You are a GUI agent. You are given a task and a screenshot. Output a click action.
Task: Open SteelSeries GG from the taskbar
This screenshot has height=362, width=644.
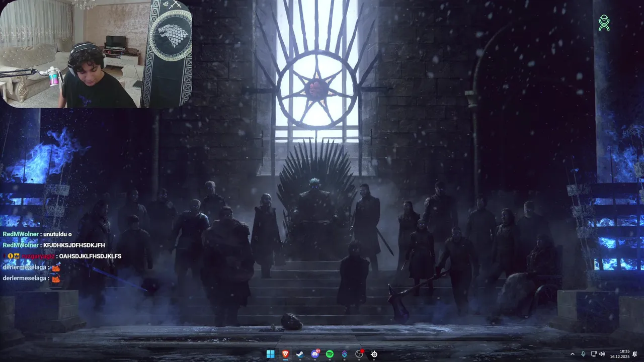coord(374,354)
